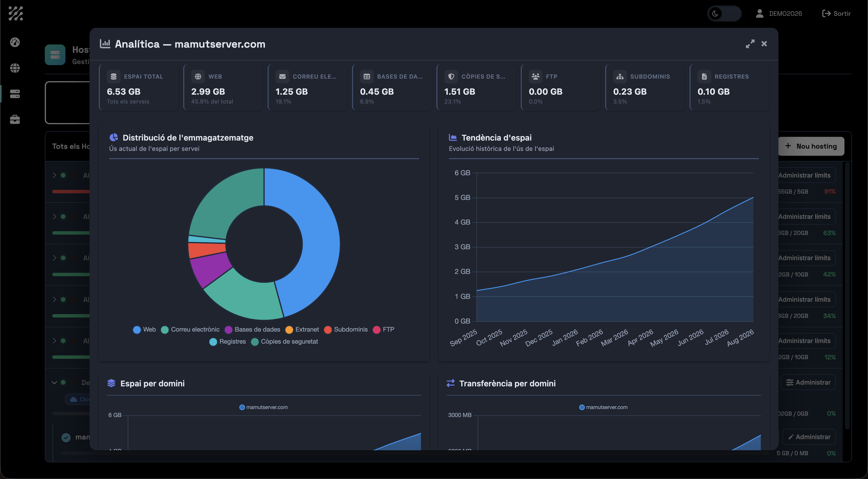Click the Subdominis sitemap icon
The height and width of the screenshot is (479, 868).
(620, 76)
